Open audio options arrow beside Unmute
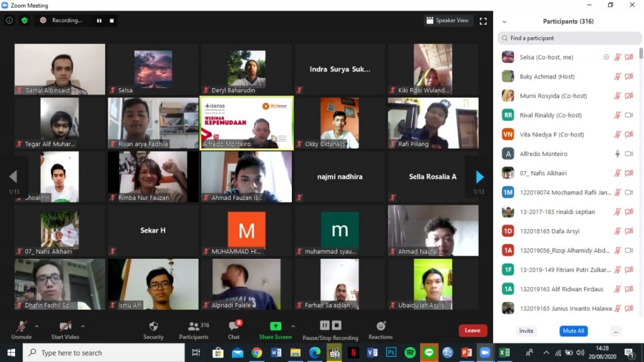This screenshot has height=362, width=644. tap(37, 326)
